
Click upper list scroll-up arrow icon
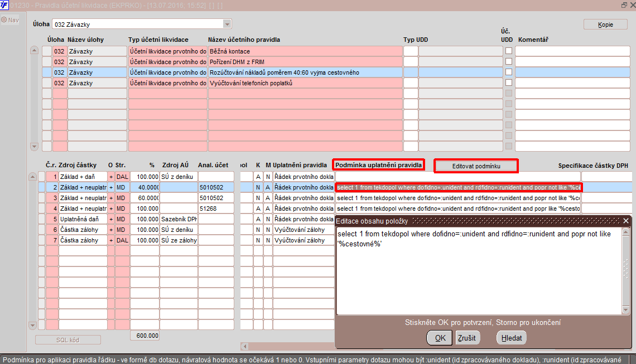tap(35, 50)
